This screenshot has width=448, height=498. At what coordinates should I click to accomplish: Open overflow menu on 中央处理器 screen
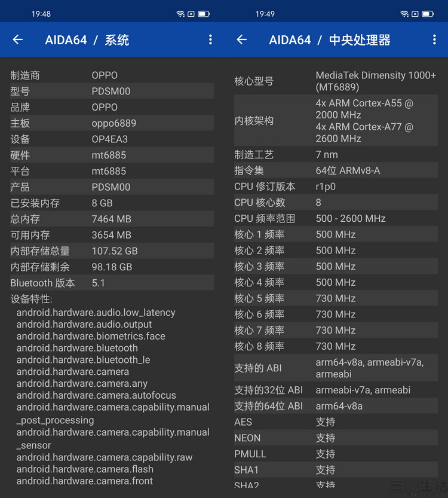point(434,39)
